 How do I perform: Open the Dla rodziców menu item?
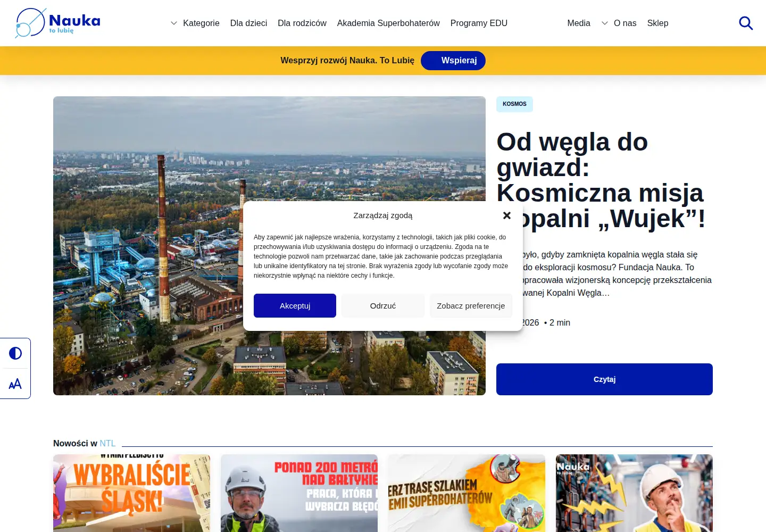pos(302,23)
